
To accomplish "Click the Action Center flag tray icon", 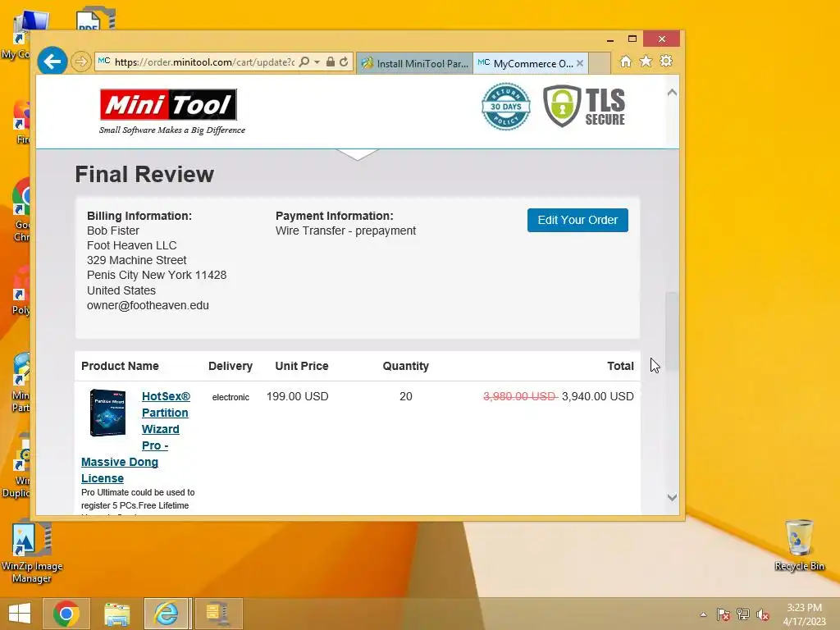I will point(723,614).
